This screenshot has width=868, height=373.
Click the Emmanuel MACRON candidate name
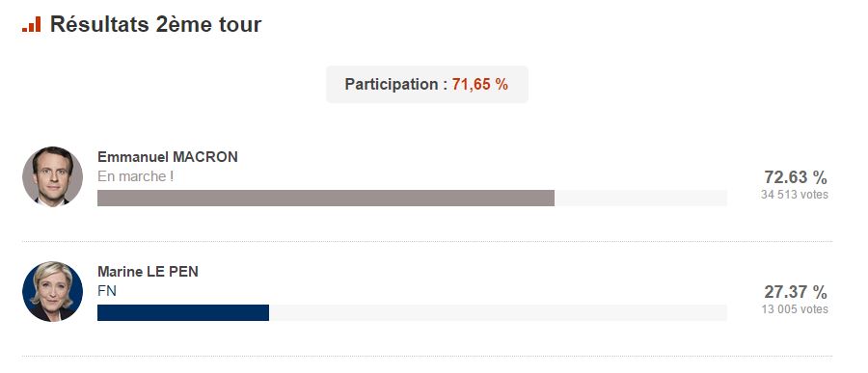(168, 157)
